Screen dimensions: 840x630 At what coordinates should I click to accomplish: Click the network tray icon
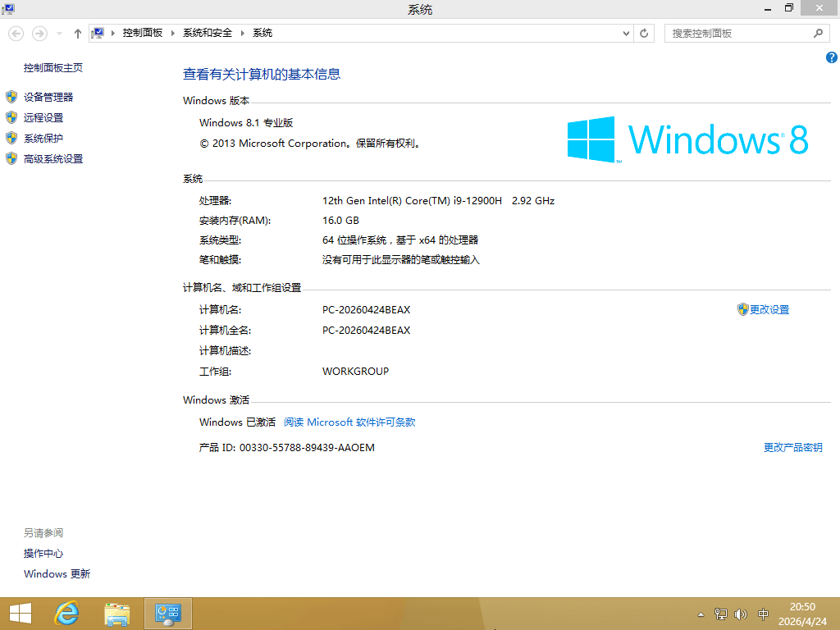[721, 614]
